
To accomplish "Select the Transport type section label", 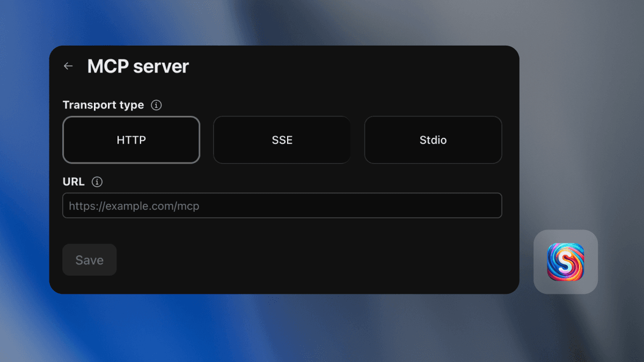I will [x=103, y=105].
